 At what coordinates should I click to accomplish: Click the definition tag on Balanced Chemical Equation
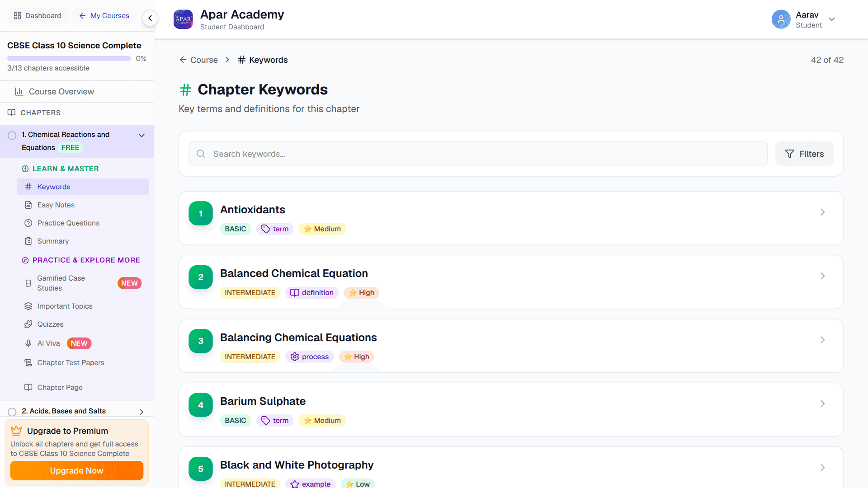pos(312,293)
